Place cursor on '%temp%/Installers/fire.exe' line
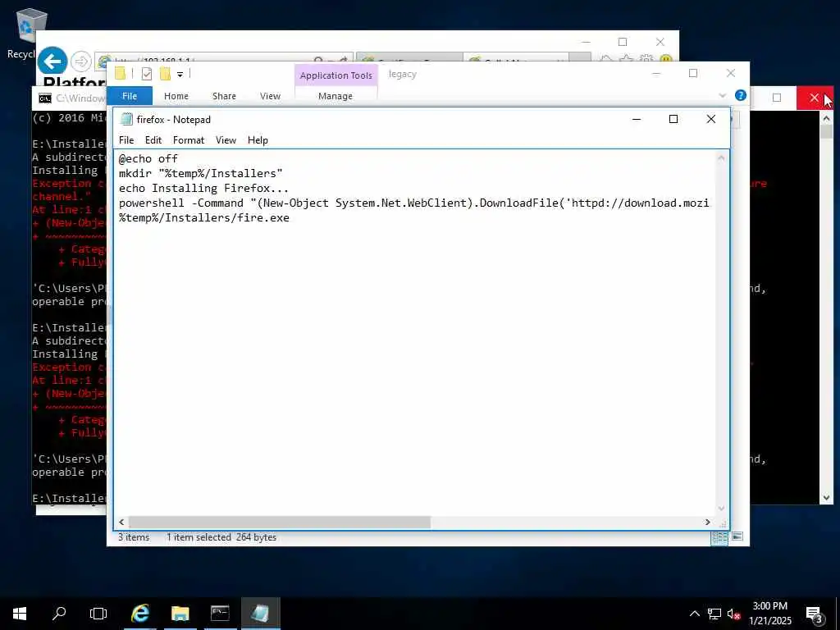The height and width of the screenshot is (630, 840). click(204, 217)
